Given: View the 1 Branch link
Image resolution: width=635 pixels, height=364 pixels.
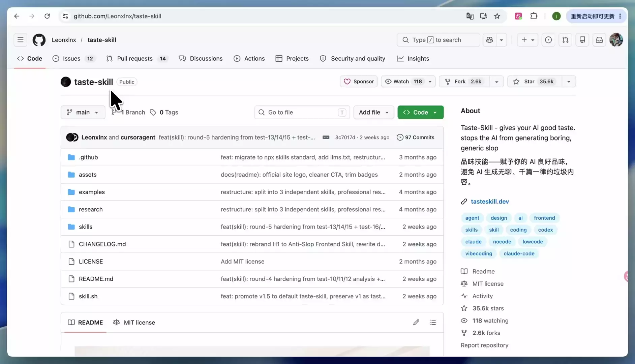Looking at the screenshot, I should (x=128, y=113).
